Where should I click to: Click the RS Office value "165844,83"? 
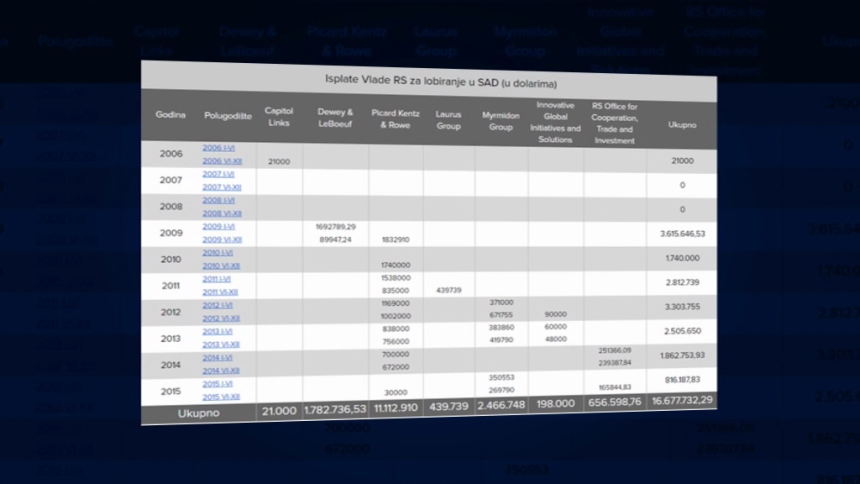[x=615, y=387]
